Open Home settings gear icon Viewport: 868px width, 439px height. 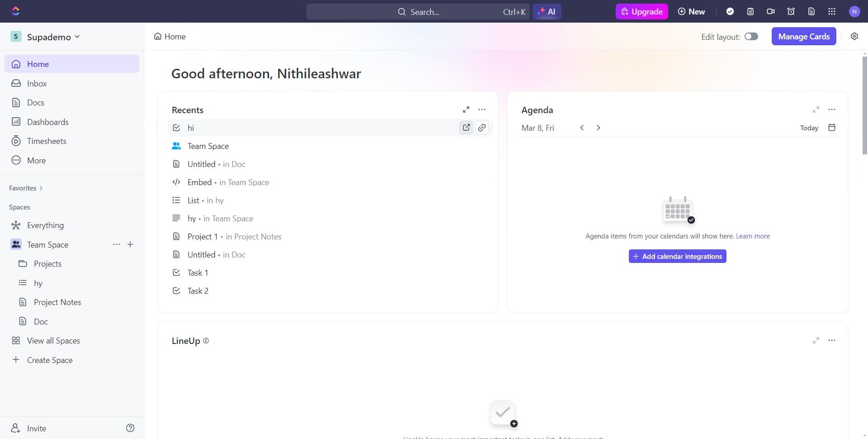pos(854,36)
